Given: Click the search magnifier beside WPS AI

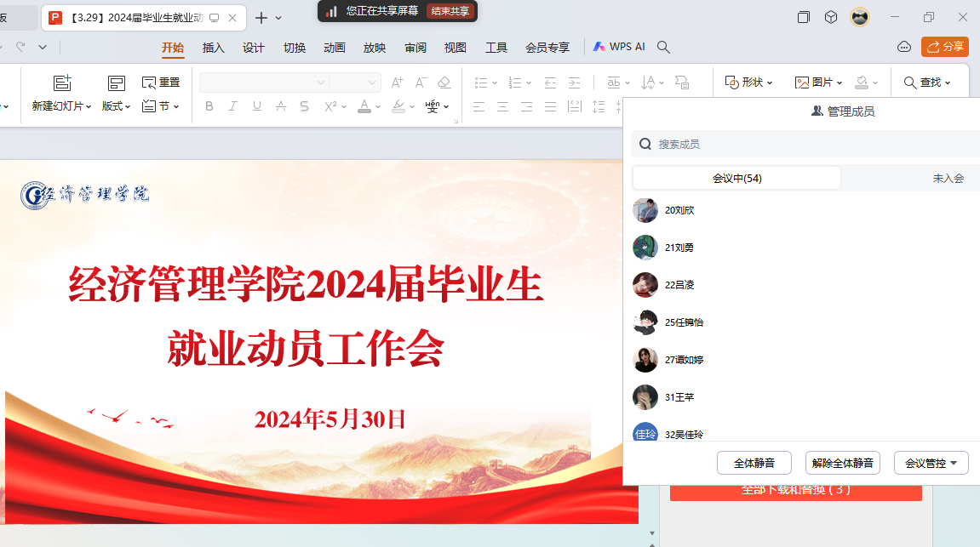Looking at the screenshot, I should (664, 48).
